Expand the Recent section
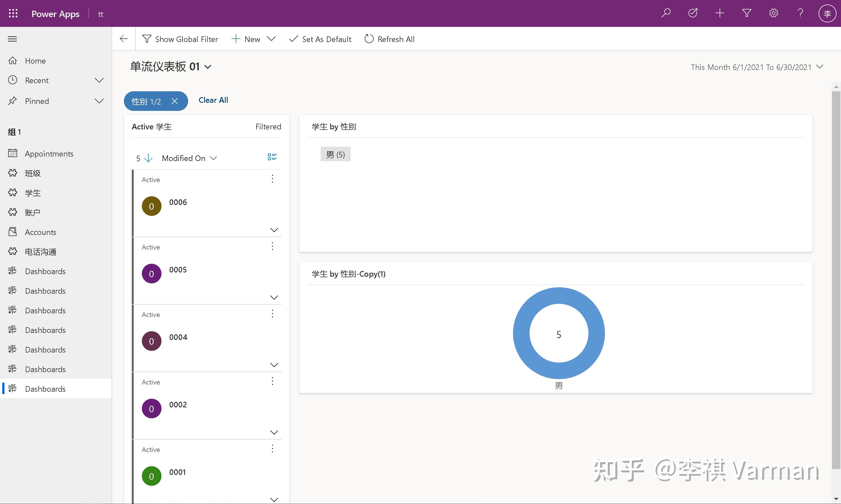The height and width of the screenshot is (504, 841). (99, 80)
